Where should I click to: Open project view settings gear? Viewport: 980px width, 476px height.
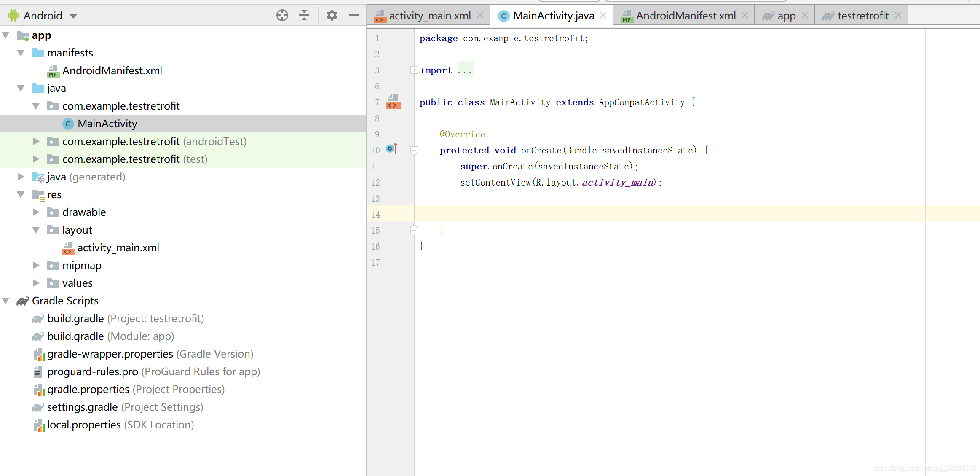coord(332,16)
